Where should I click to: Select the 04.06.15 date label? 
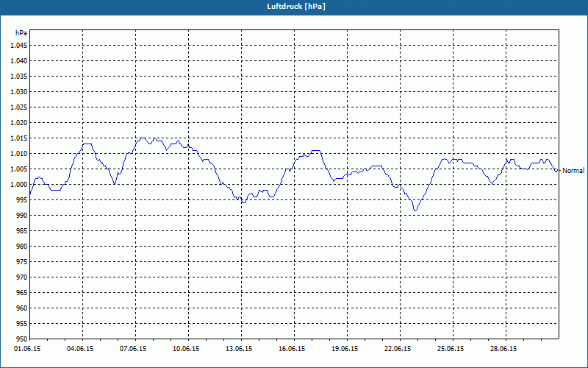80,349
